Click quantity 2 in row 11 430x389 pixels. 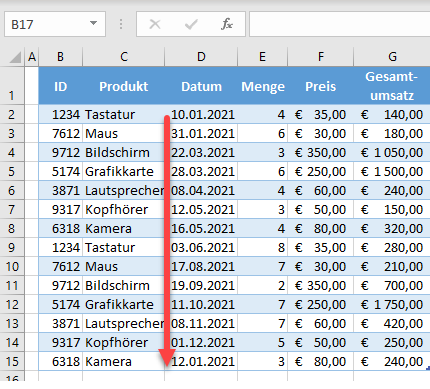(x=262, y=285)
